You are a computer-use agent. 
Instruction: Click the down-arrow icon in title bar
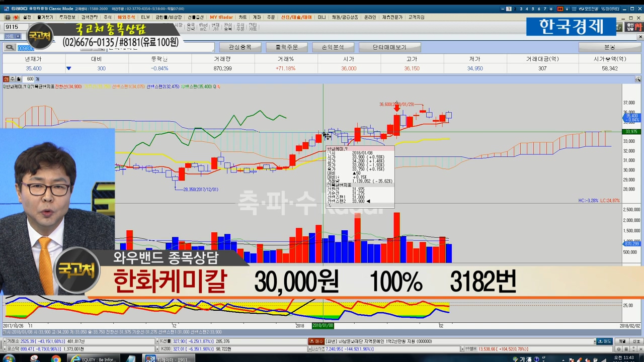(x=567, y=9)
